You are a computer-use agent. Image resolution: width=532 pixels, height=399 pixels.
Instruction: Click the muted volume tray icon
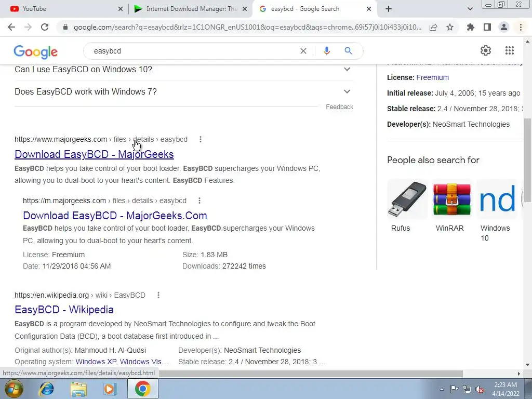pos(480,390)
